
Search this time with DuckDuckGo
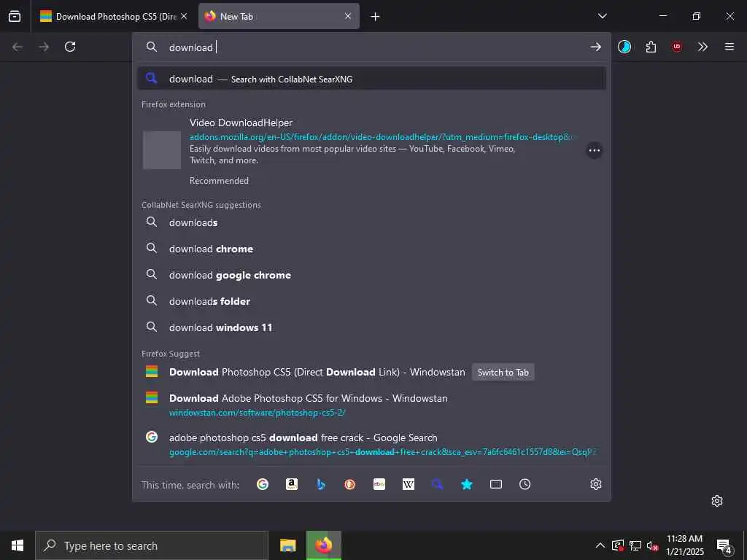tap(350, 484)
